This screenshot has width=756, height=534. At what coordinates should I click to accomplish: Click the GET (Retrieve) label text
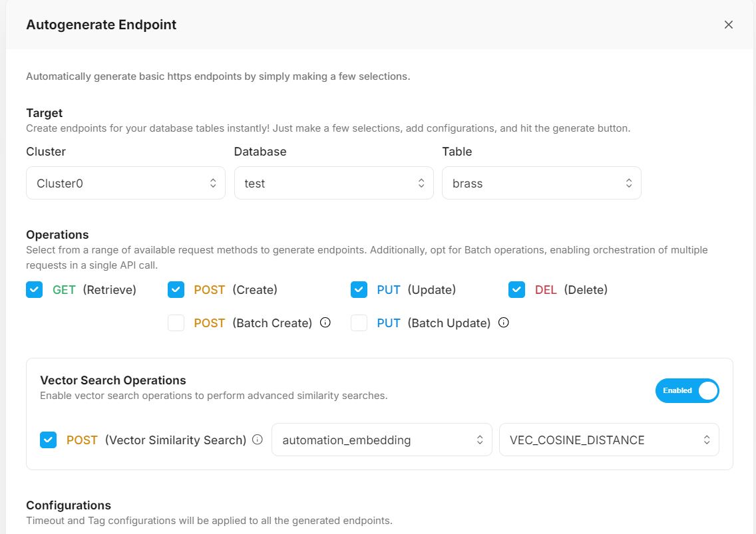pyautogui.click(x=94, y=290)
